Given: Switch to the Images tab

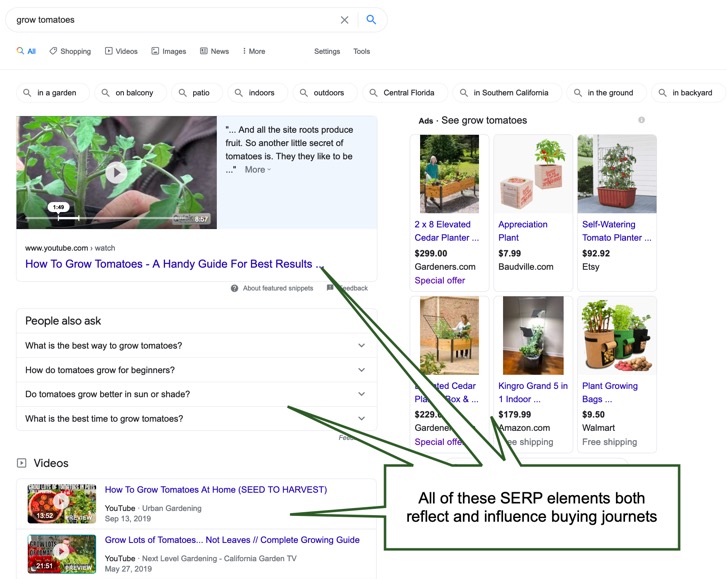Looking at the screenshot, I should coord(169,51).
